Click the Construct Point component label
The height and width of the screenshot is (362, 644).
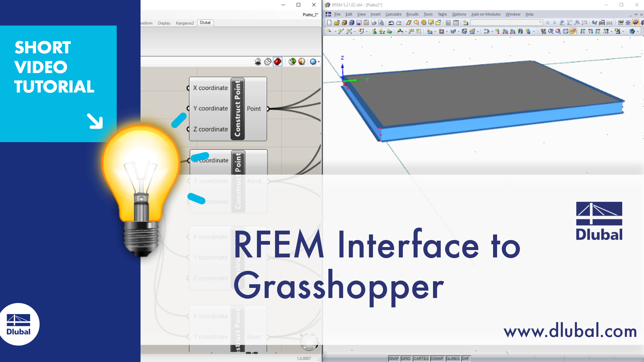(237, 109)
